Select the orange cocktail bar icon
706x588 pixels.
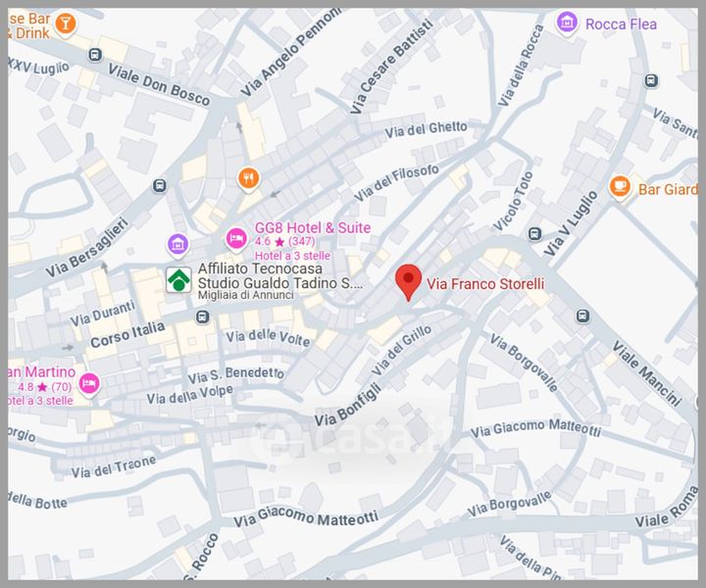tap(65, 23)
